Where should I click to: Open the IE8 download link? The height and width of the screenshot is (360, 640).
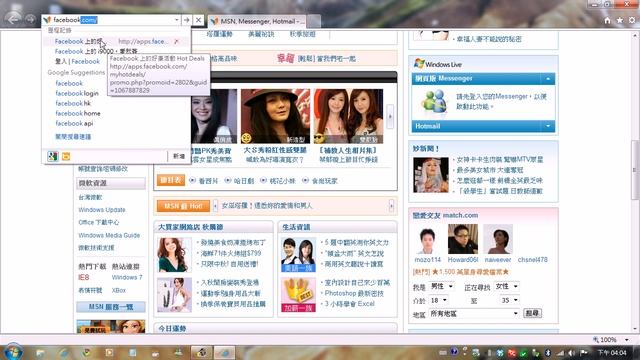tap(84, 278)
